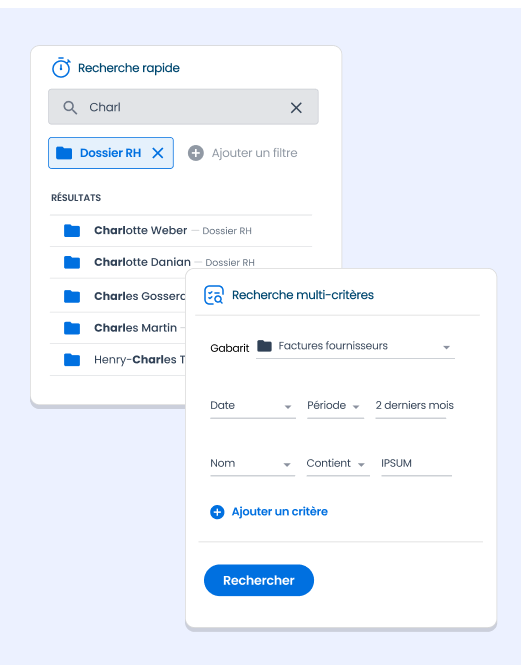
Task: Open the Henry-Charles result
Action: click(118, 360)
